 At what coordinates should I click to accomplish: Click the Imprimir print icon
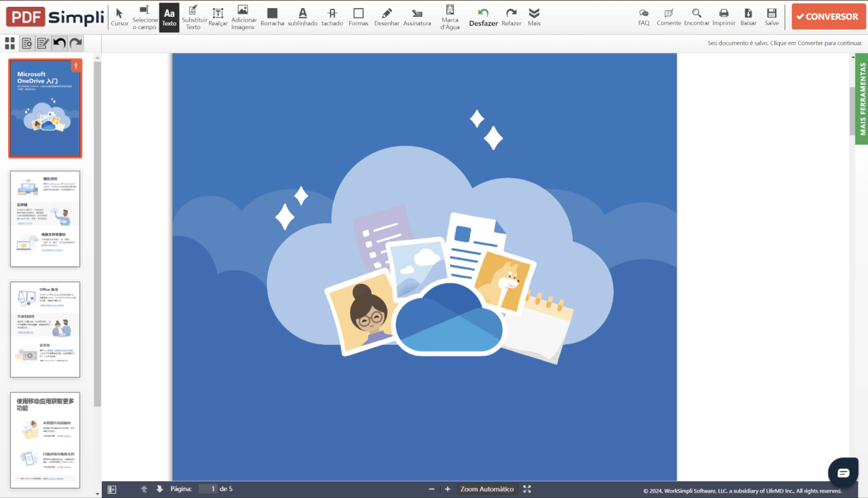click(x=724, y=17)
